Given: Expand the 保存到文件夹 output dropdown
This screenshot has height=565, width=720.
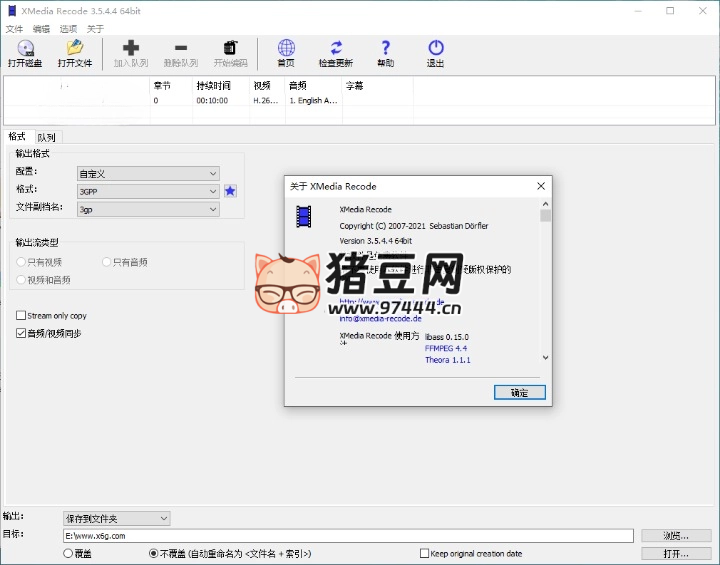Looking at the screenshot, I should point(117,519).
